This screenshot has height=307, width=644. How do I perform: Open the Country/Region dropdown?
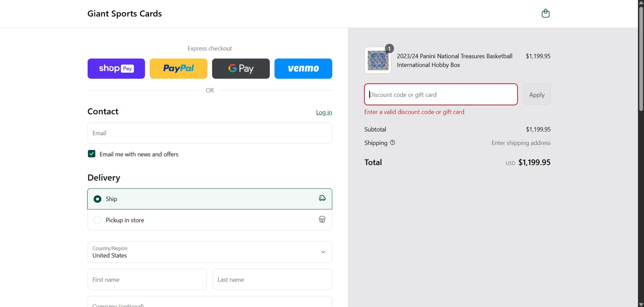[210, 252]
